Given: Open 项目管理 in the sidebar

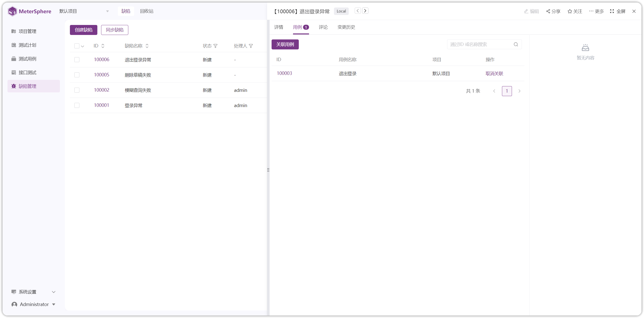Looking at the screenshot, I should [33, 31].
